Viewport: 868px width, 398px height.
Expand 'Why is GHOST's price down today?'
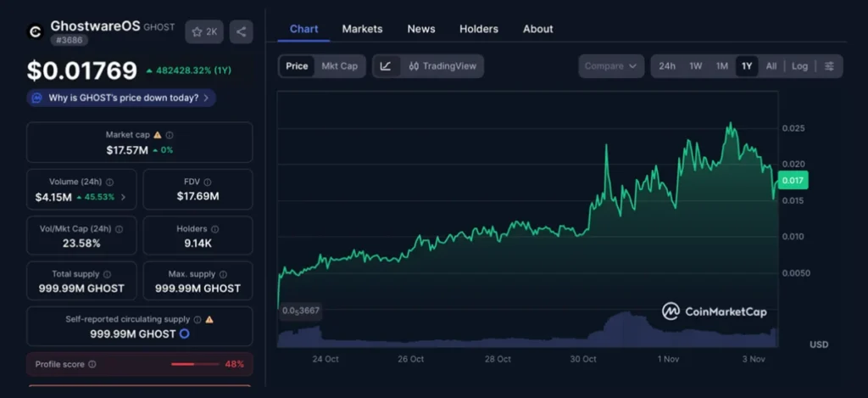click(121, 98)
